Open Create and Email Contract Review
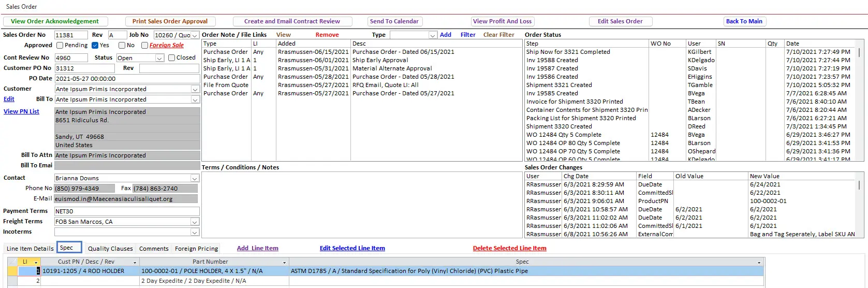Screen dimensions: 868x288 (x=292, y=21)
